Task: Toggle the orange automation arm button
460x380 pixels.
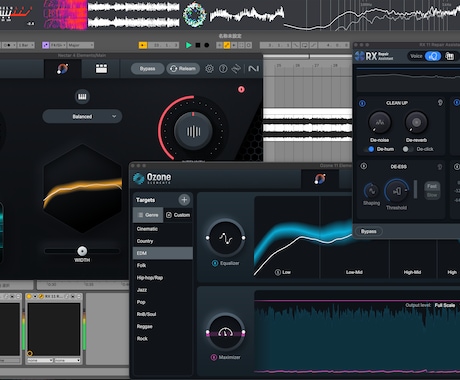Action: coord(227,45)
